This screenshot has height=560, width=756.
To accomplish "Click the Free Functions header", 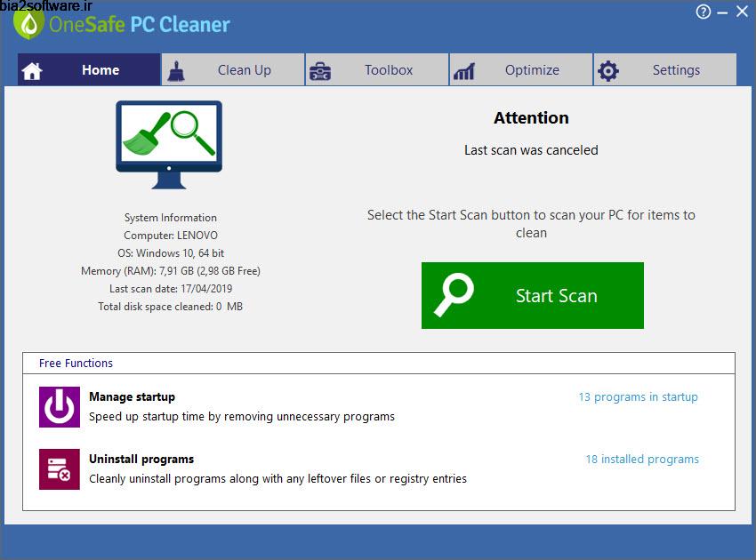I will pyautogui.click(x=75, y=363).
